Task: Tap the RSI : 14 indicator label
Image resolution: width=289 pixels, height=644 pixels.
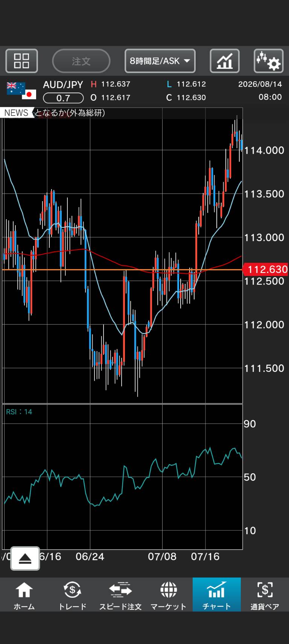Action: (19, 412)
